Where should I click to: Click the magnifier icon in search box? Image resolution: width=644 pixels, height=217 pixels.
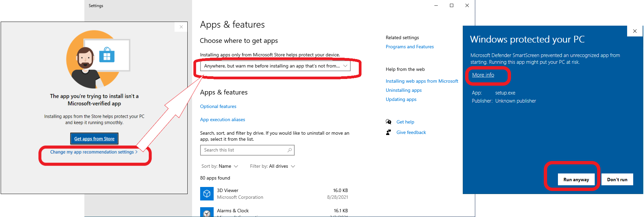point(290,150)
